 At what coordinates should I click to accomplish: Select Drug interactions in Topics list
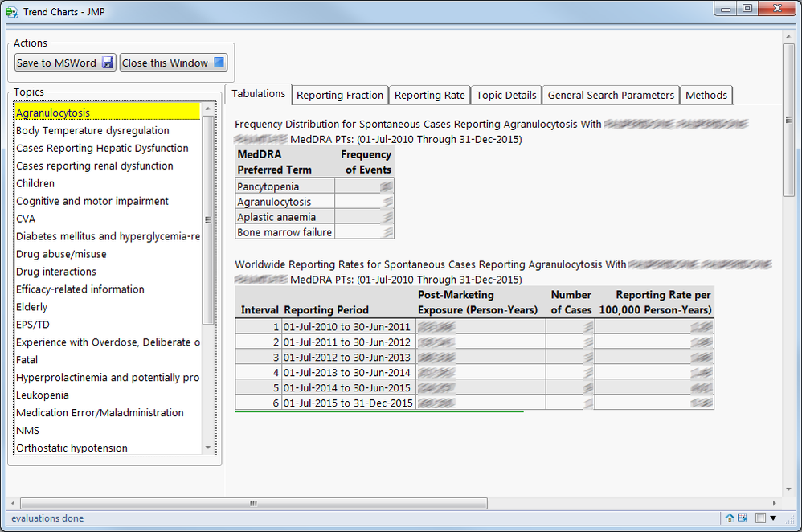[56, 272]
